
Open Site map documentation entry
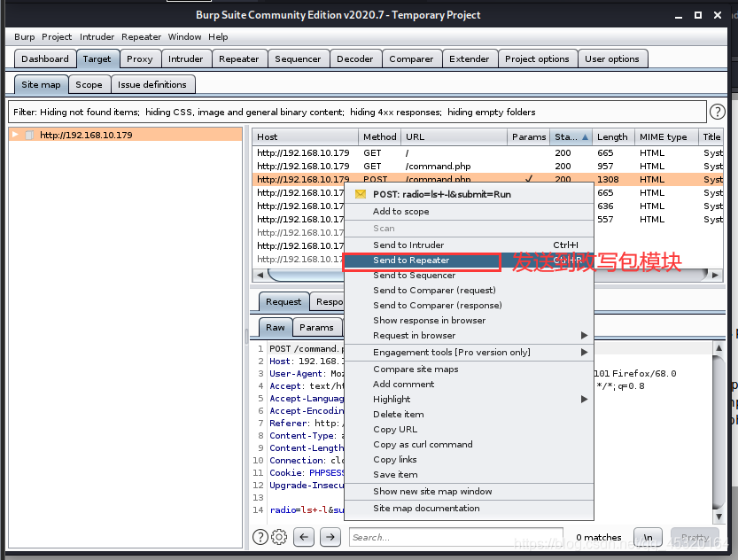pyautogui.click(x=469, y=509)
